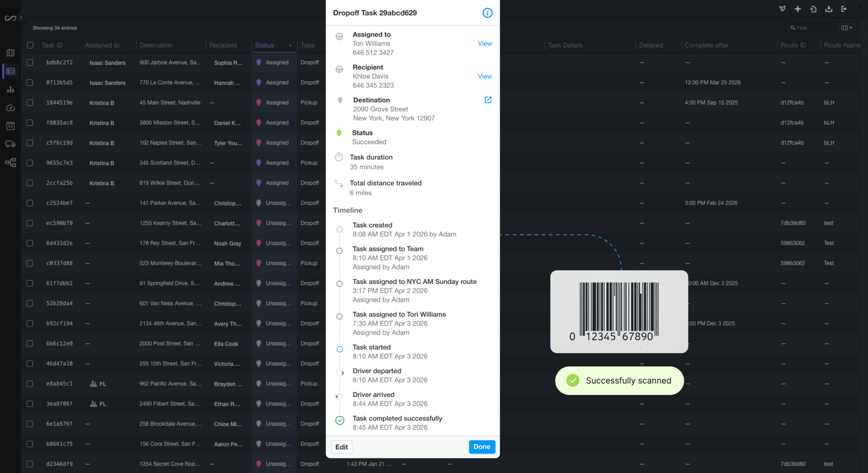Open the speedometer dashboard sidebar icon
Screen dimensions: 868x473
tap(10, 108)
